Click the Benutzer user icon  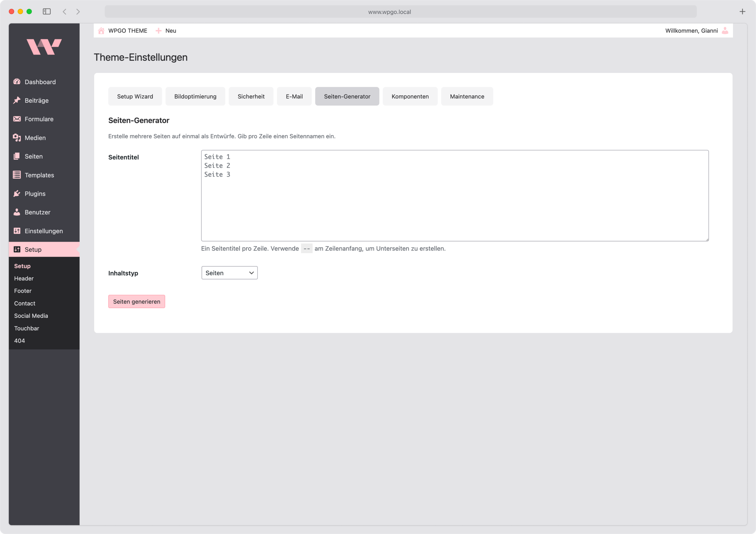tap(17, 212)
